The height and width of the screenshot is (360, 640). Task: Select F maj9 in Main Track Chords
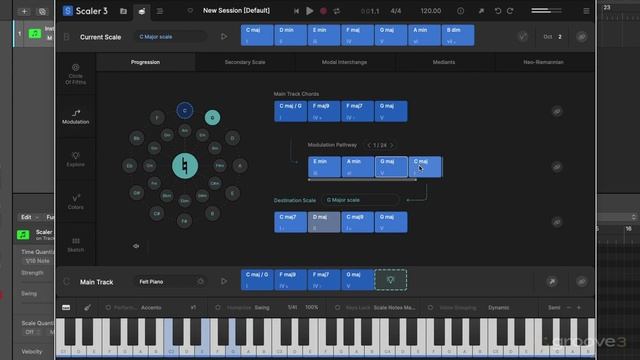click(x=324, y=111)
